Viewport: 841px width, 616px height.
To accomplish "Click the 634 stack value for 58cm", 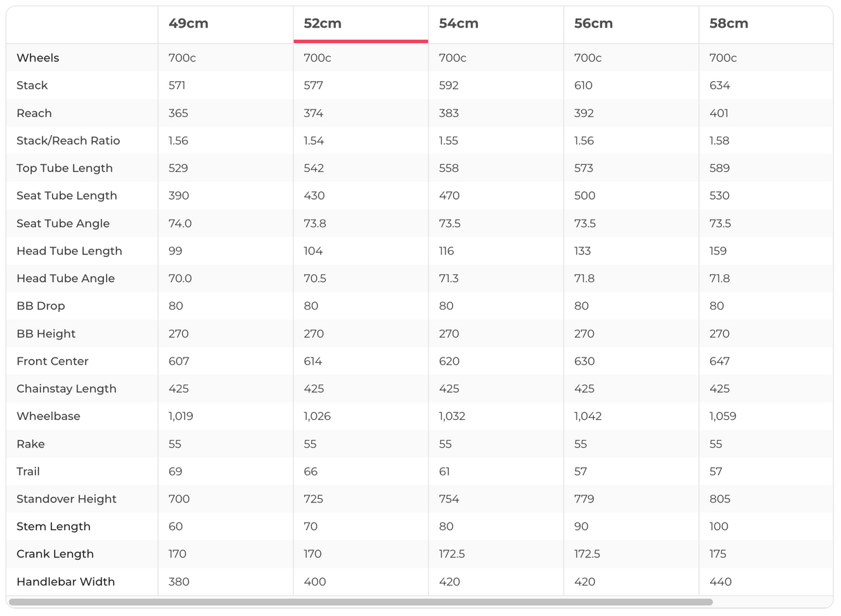I will point(720,86).
